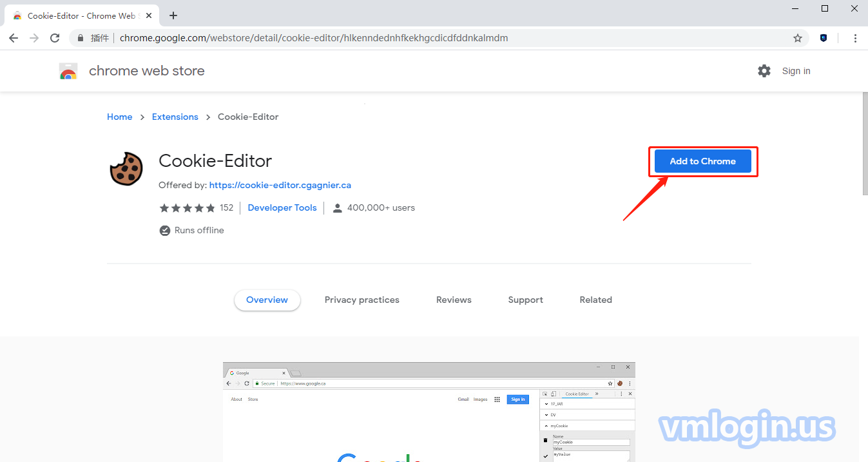The image size is (868, 462).
Task: Click the Add to Chrome button
Action: [702, 161]
